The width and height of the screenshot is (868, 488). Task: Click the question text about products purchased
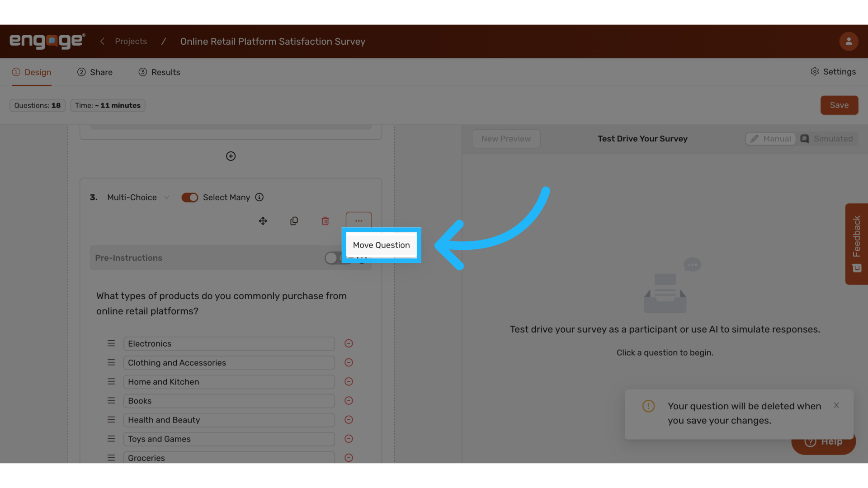(x=222, y=304)
